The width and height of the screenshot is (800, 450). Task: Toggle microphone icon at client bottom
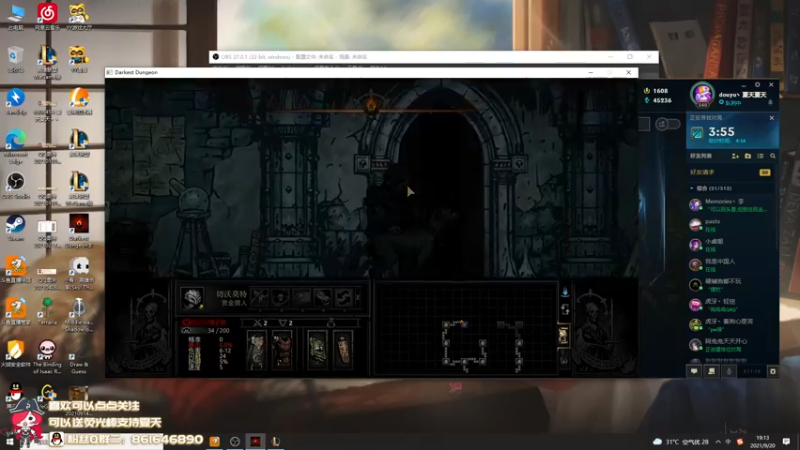pyautogui.click(x=729, y=371)
